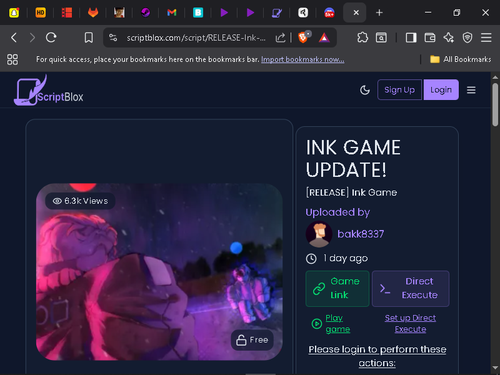Toggle dark mode moon icon
The width and height of the screenshot is (500, 375).
(365, 90)
